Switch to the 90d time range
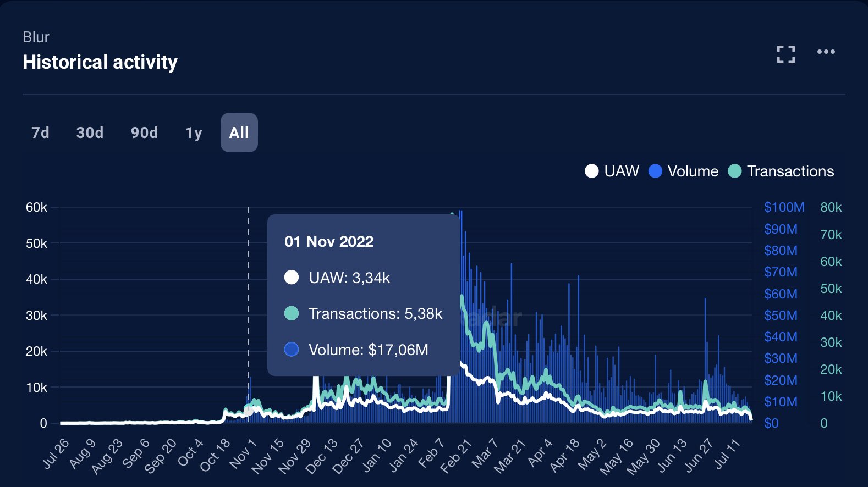The width and height of the screenshot is (868, 487). coord(144,132)
